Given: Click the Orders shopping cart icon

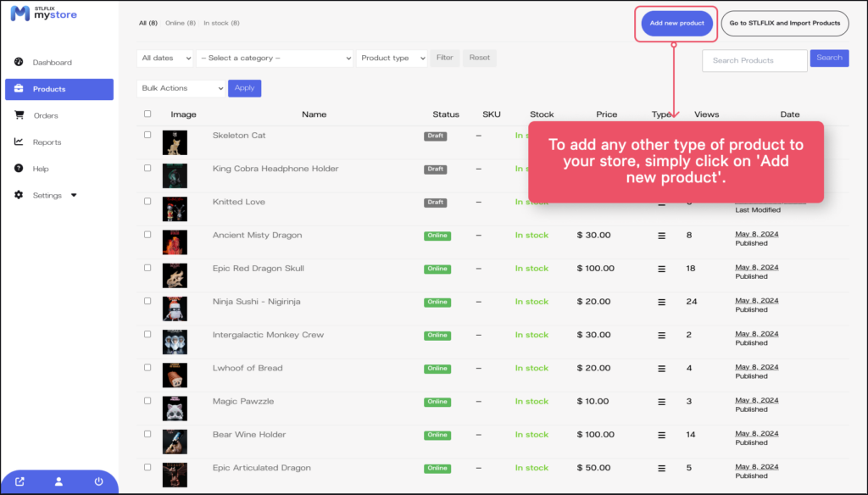Looking at the screenshot, I should coord(19,115).
